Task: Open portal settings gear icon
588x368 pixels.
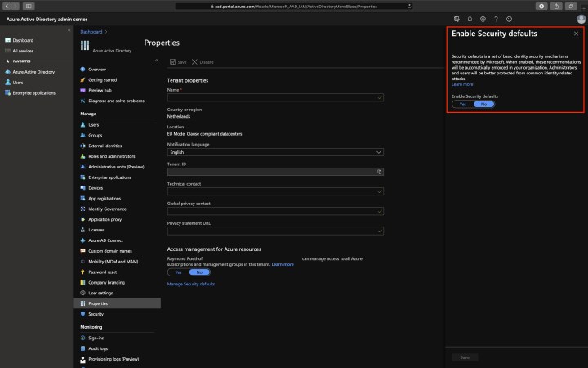Action: [x=483, y=18]
